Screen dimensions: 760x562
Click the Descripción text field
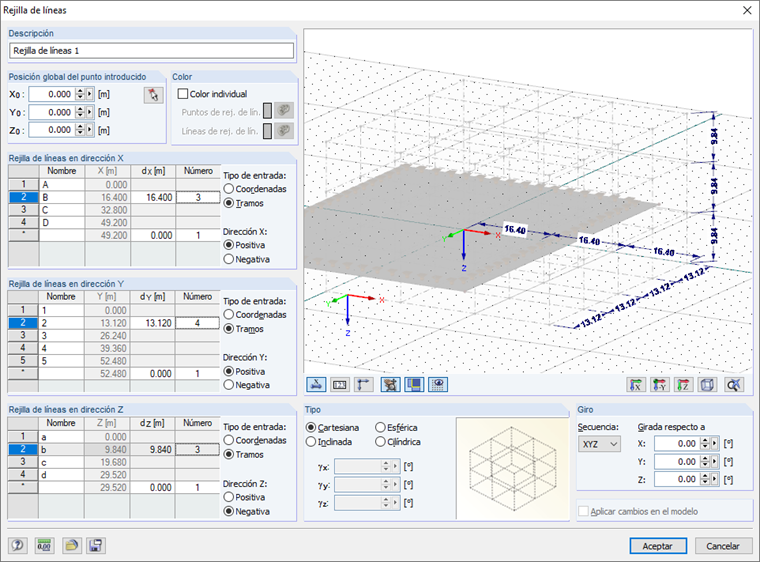coord(151,50)
